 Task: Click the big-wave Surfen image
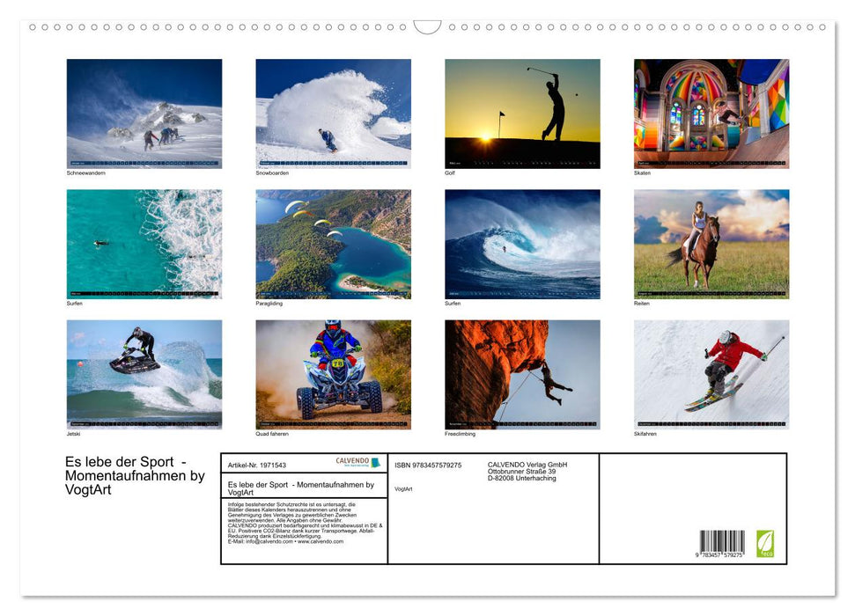point(521,241)
